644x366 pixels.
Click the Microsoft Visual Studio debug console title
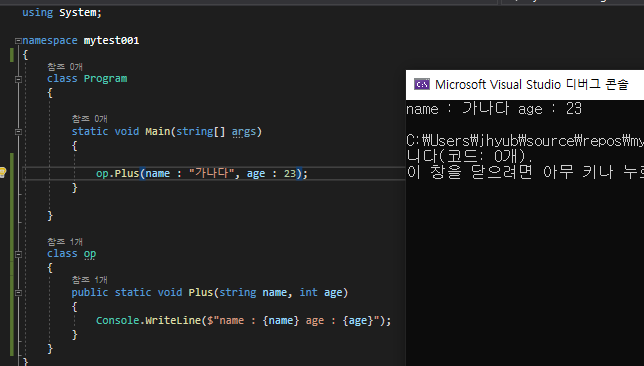tap(531, 84)
